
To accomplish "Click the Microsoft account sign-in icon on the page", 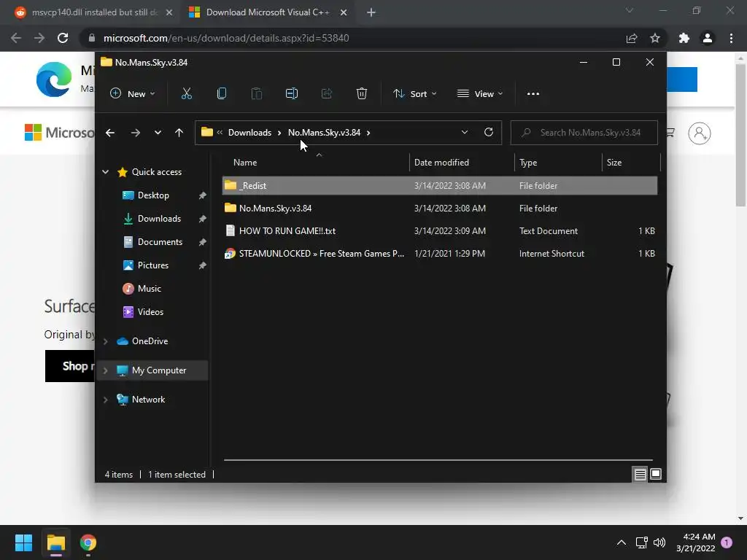I will click(700, 133).
